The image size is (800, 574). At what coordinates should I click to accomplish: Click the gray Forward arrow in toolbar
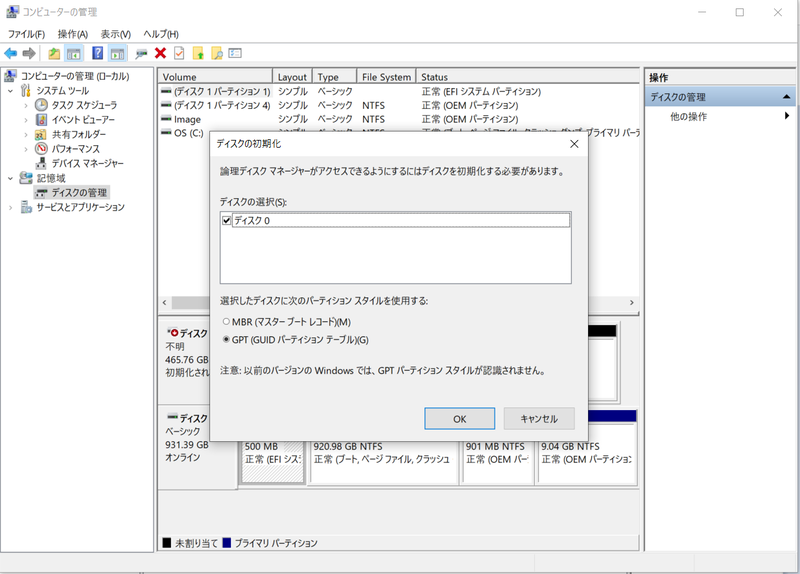coord(29,53)
